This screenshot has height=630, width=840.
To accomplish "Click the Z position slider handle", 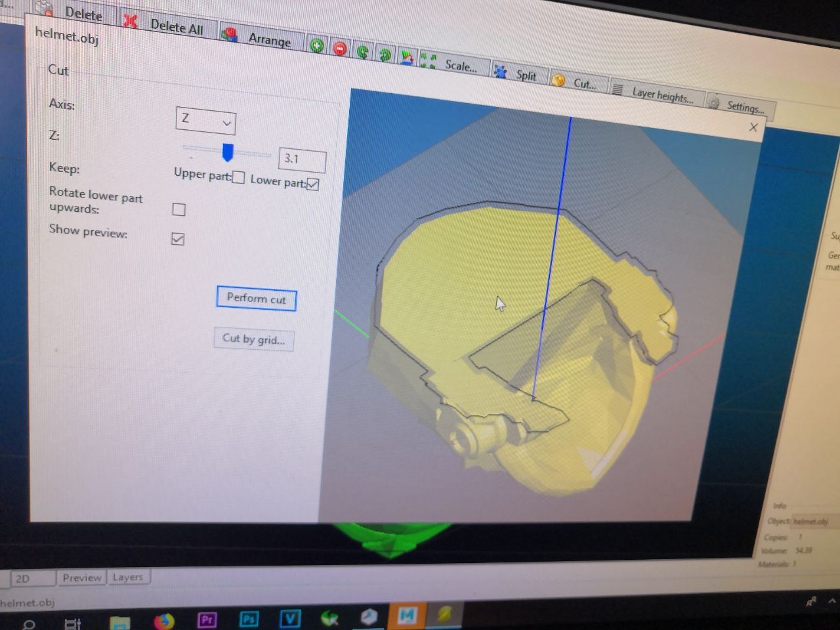I will click(x=228, y=152).
